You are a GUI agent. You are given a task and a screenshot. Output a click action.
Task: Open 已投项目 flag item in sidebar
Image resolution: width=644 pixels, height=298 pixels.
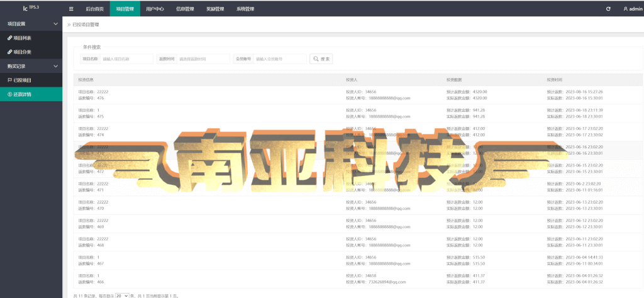coord(19,80)
